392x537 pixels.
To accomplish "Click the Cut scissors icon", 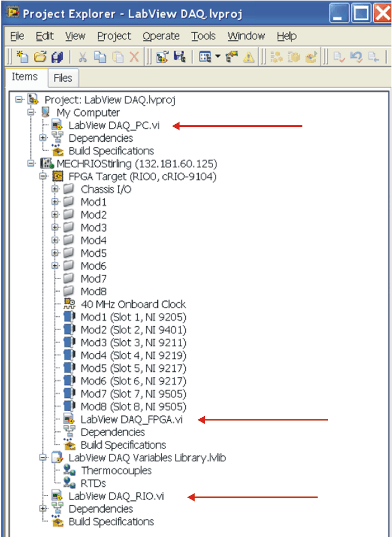I will (82, 56).
